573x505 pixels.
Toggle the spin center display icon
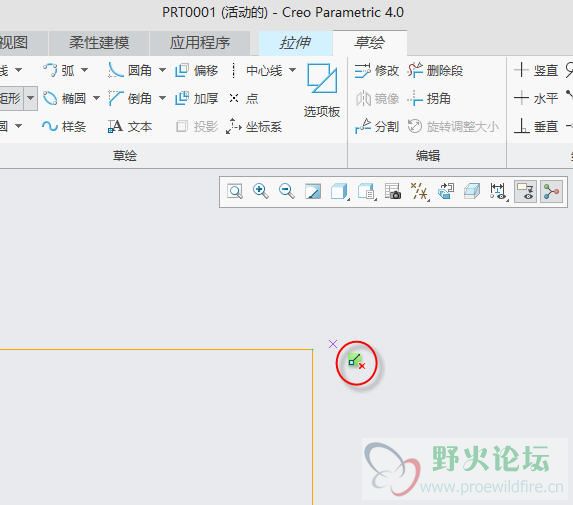[551, 191]
